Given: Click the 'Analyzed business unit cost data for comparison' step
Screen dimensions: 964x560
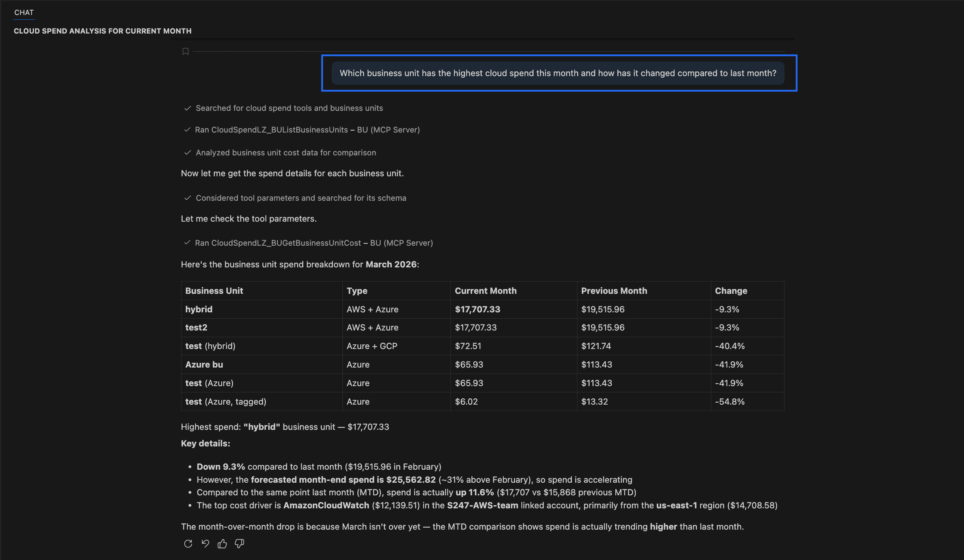Looking at the screenshot, I should 286,153.
